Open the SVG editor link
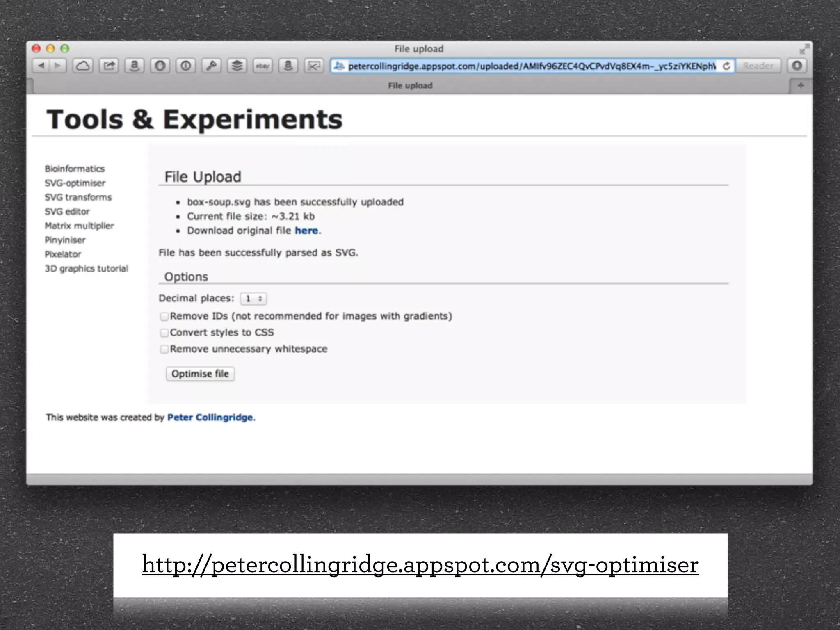The image size is (840, 630). point(67,212)
